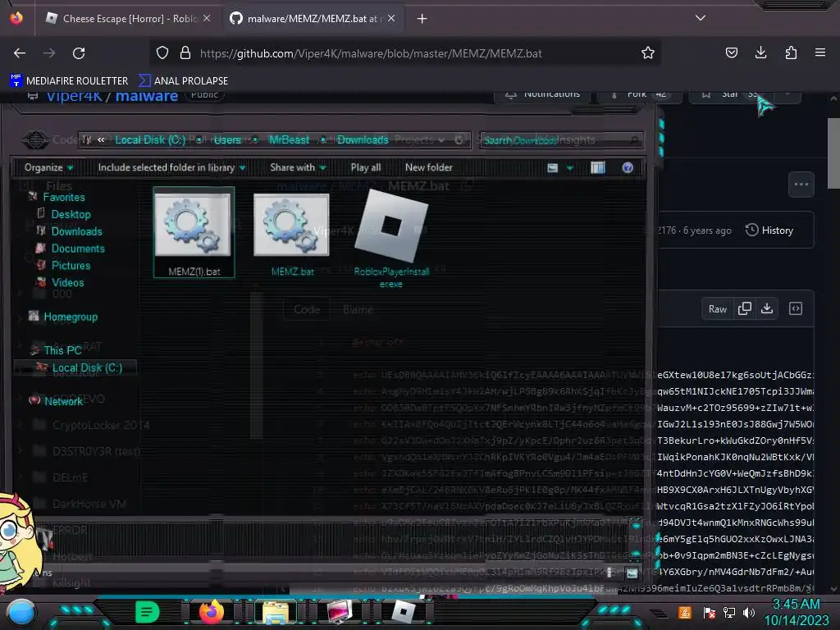Click the address bar URL
840x630 pixels.
371,53
